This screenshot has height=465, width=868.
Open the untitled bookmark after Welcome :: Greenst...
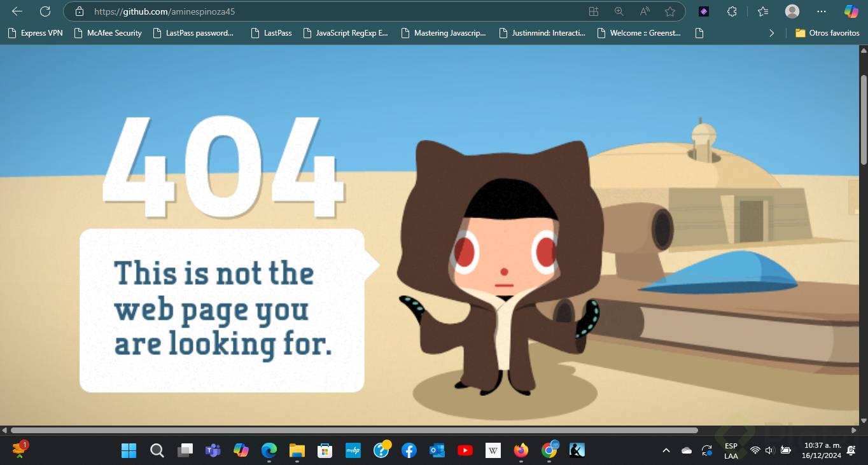699,33
